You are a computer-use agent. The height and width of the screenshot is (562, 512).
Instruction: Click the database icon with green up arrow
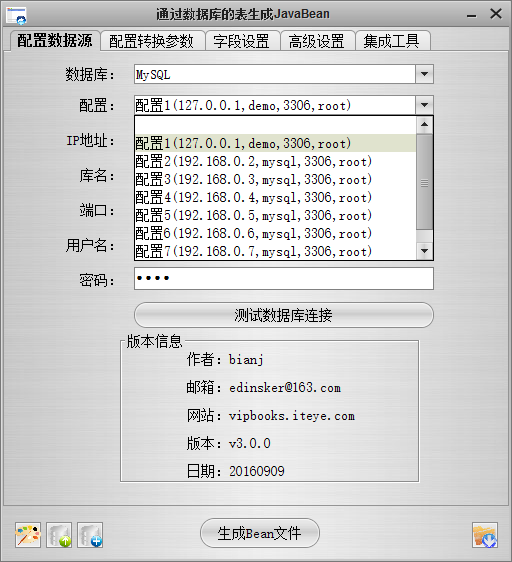pos(59,535)
